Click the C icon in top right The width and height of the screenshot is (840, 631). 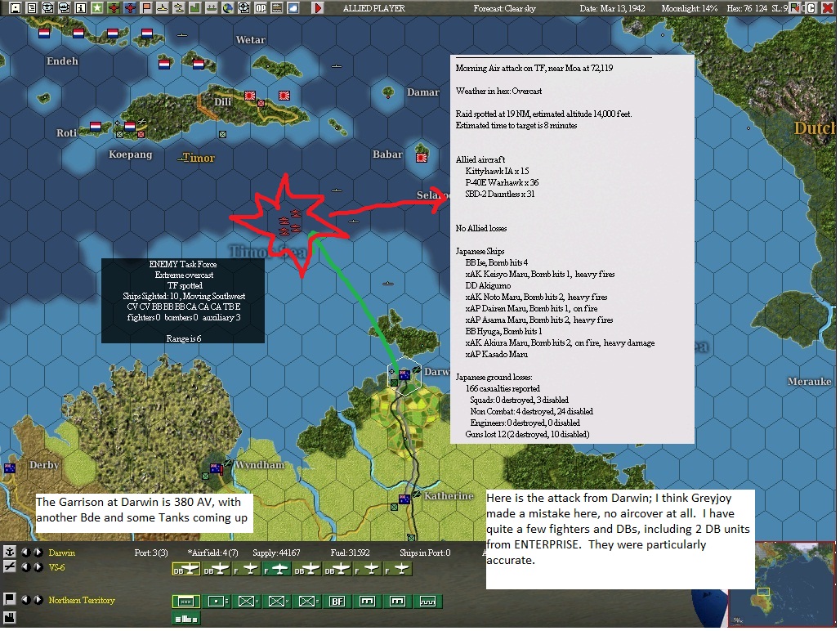(811, 7)
